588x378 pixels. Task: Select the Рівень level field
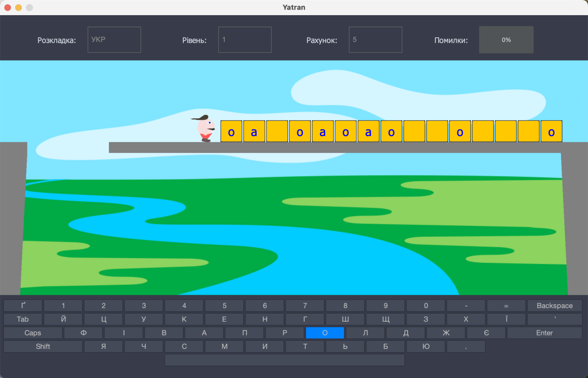pyautogui.click(x=245, y=40)
